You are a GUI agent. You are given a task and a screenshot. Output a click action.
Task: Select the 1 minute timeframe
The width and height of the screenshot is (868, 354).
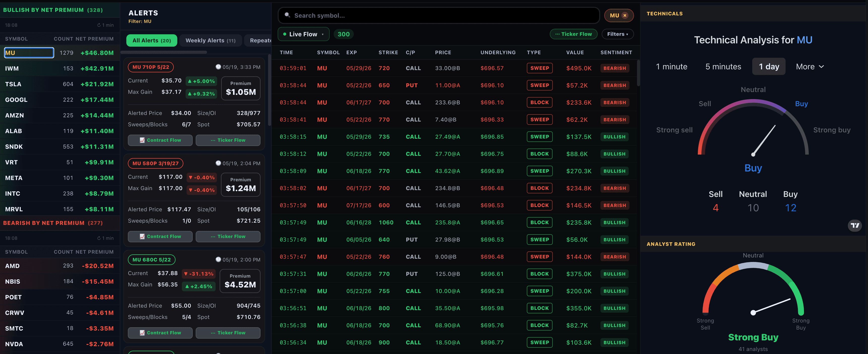tap(672, 67)
